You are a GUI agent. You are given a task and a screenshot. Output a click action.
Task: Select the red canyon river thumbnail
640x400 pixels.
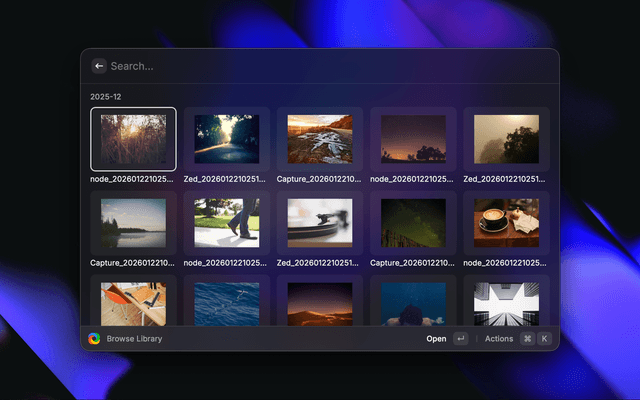tap(320, 139)
